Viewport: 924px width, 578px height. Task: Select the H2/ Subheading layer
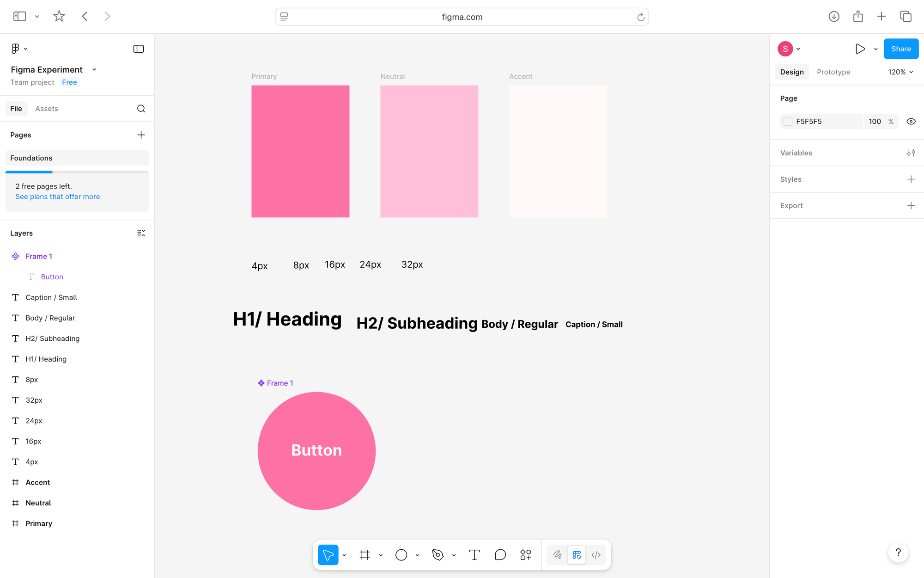click(x=53, y=338)
